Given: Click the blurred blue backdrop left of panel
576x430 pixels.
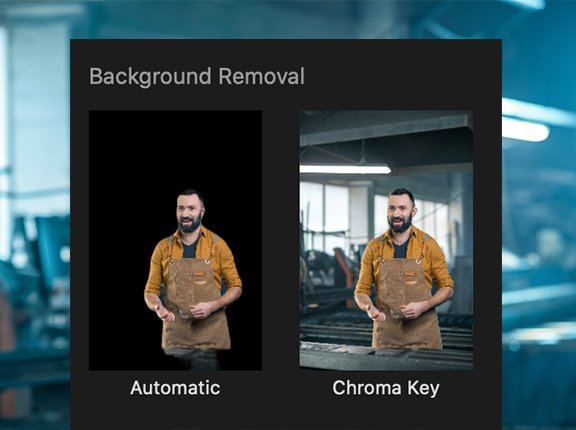Looking at the screenshot, I should coord(35,220).
